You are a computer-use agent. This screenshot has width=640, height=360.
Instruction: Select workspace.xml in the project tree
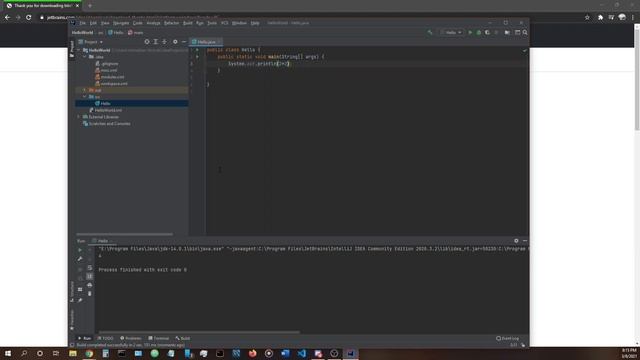(x=111, y=84)
